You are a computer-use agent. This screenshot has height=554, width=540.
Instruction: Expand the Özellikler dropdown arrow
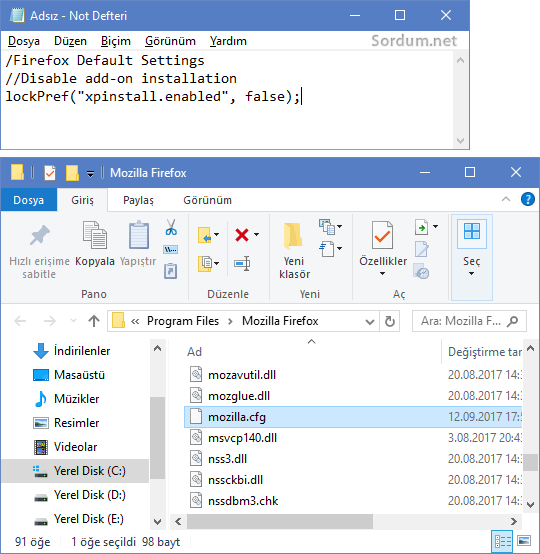382,273
